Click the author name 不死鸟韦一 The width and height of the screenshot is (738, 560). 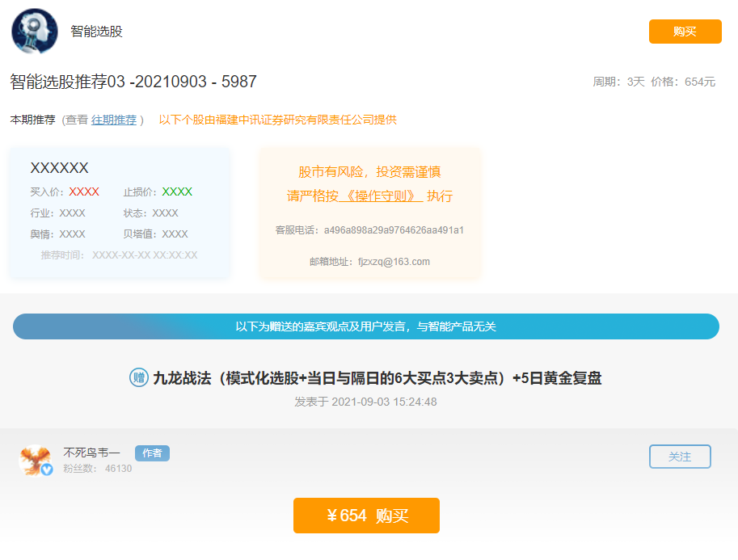pos(91,453)
